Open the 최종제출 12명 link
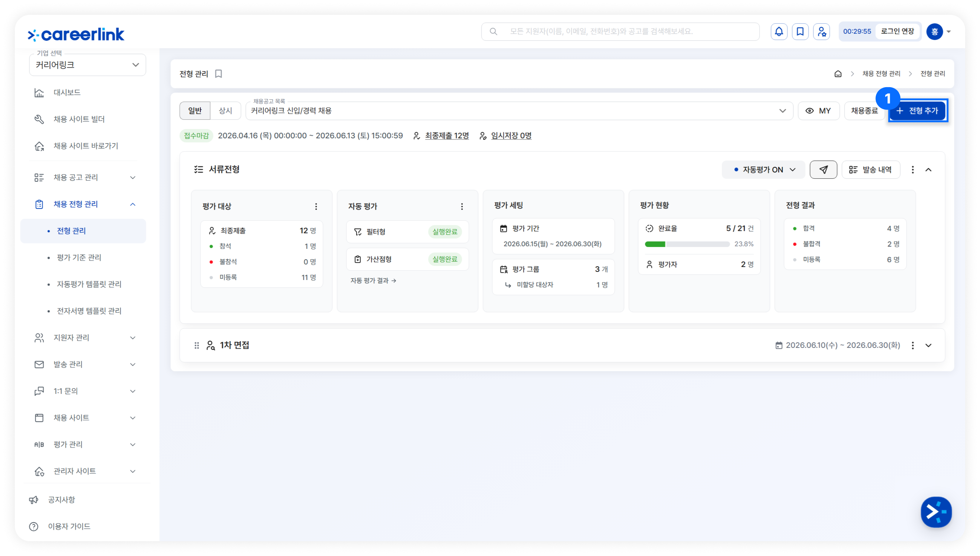This screenshot has width=980, height=556. tap(447, 135)
